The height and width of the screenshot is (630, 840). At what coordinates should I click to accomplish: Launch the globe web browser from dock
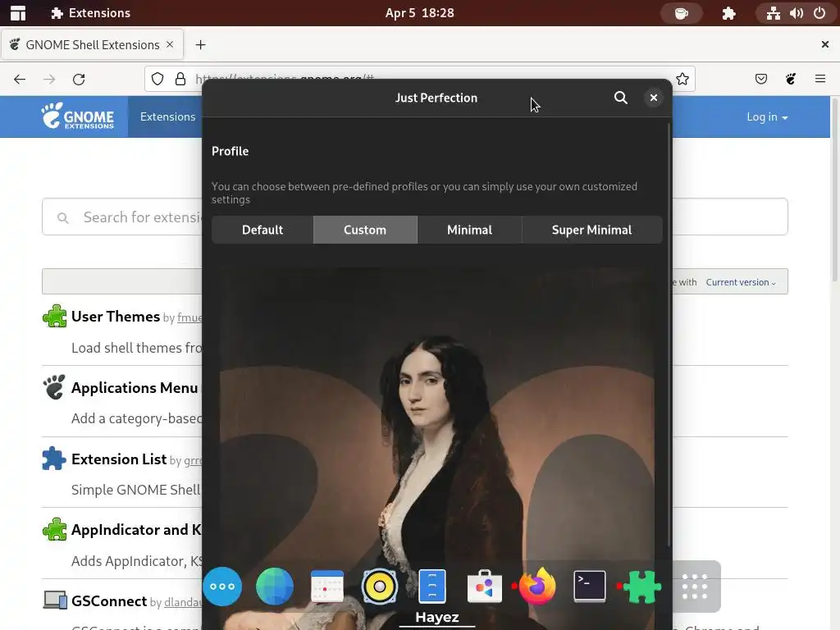click(275, 587)
